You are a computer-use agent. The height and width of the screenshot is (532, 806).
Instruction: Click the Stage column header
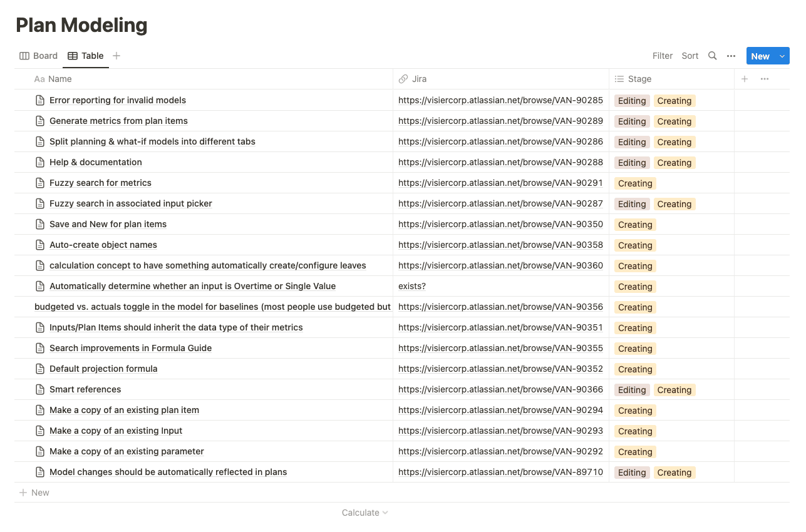pos(671,79)
